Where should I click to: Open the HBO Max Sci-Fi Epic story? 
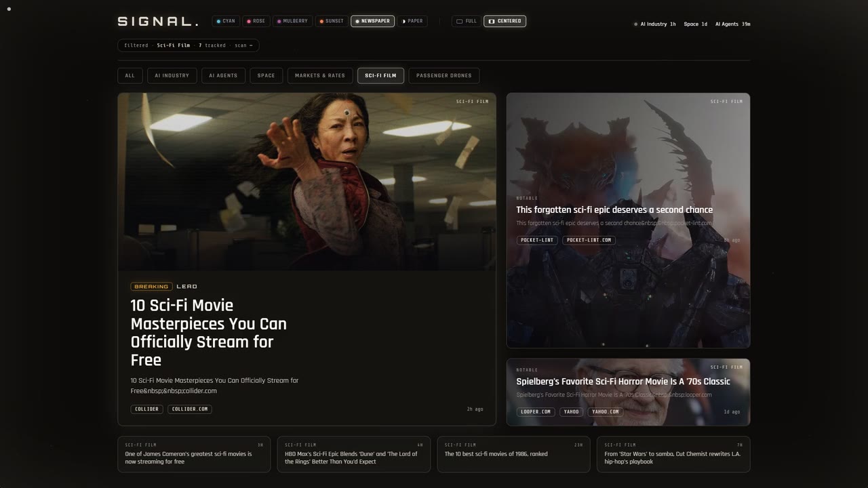pos(354,454)
